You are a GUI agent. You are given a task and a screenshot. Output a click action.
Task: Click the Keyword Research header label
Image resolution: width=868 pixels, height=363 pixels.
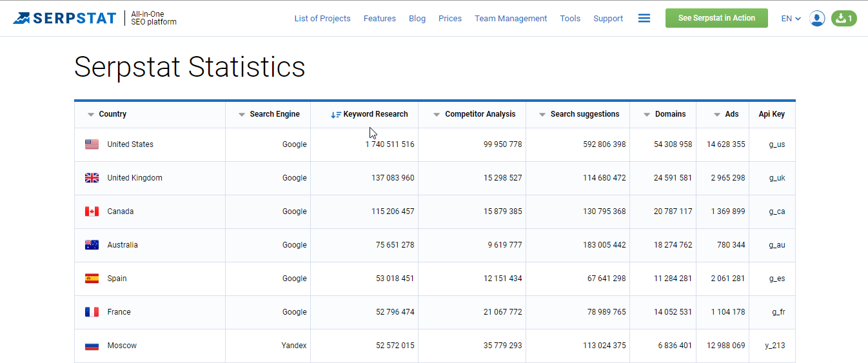click(375, 114)
